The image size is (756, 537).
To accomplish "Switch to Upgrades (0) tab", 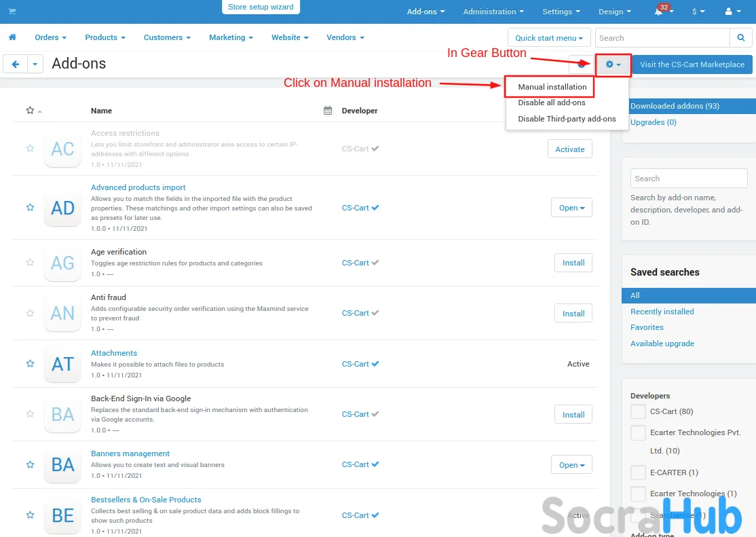I will tap(653, 122).
